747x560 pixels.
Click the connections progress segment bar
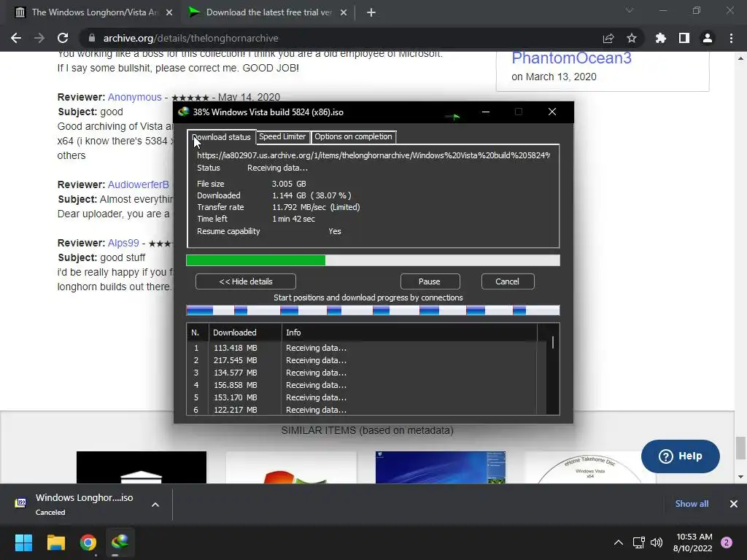(x=373, y=311)
